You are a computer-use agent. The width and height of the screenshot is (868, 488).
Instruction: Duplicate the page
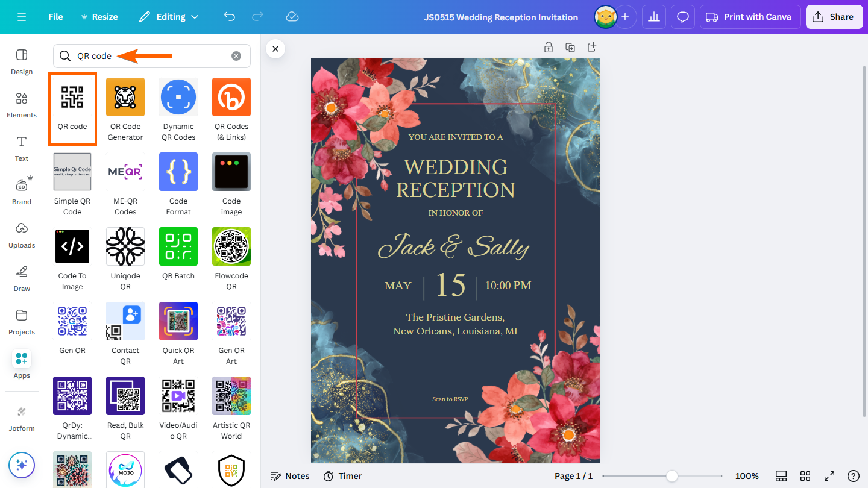[x=570, y=47]
